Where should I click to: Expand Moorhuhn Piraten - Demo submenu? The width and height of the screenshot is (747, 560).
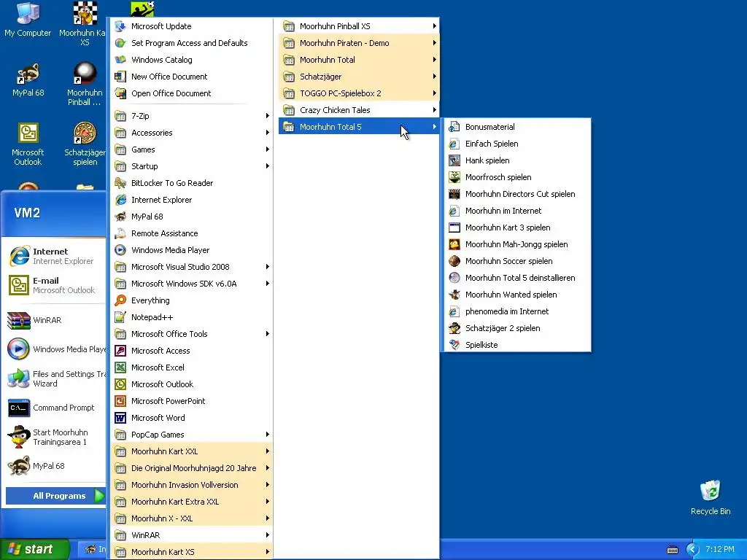pos(359,43)
